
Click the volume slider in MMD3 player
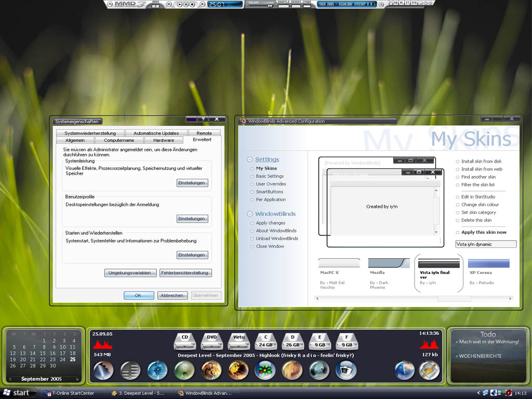[x=261, y=6]
